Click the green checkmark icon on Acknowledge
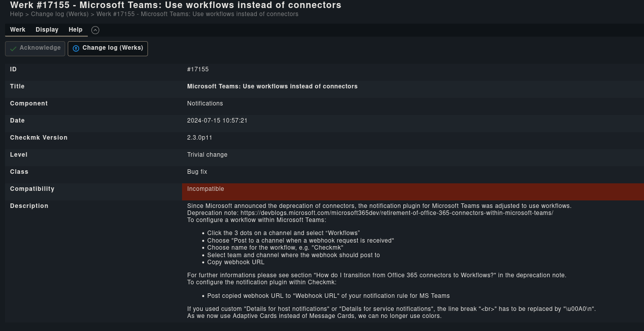 tap(14, 48)
